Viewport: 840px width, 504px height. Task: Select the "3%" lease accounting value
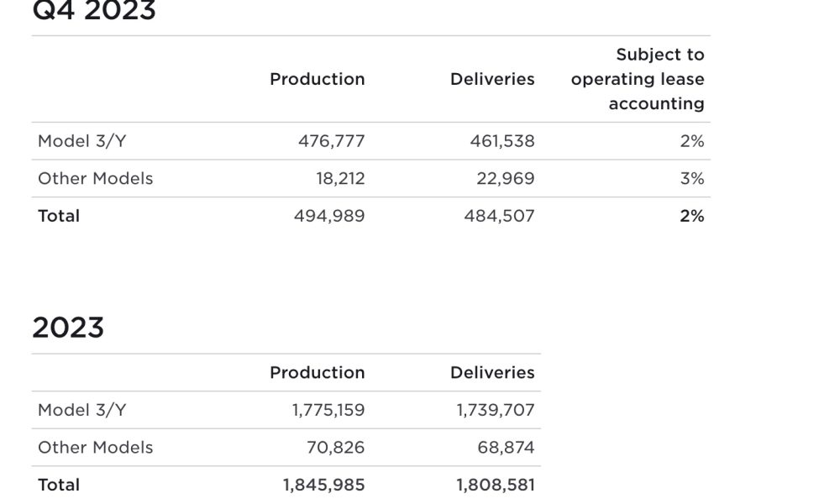click(692, 179)
